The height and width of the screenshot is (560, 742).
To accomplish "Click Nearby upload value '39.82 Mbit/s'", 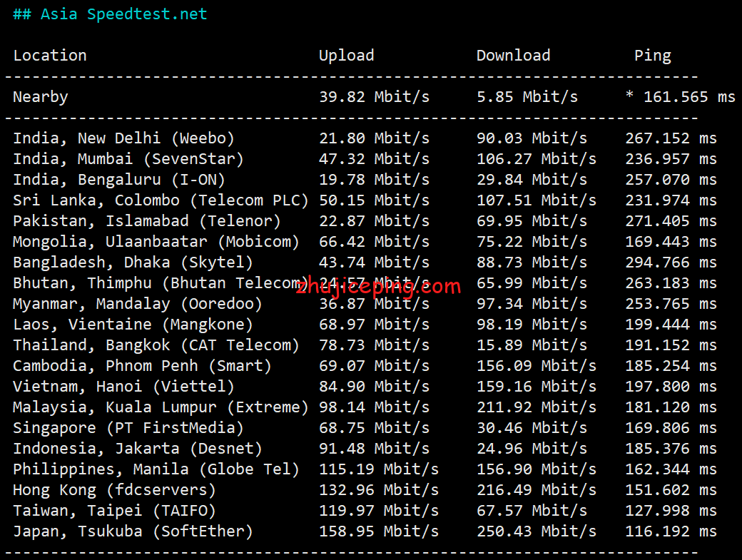I will coord(375,97).
